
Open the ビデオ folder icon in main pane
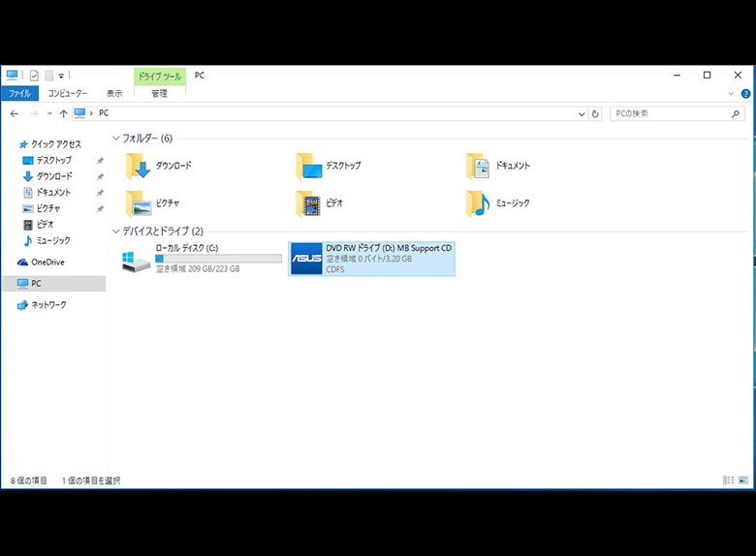click(308, 203)
